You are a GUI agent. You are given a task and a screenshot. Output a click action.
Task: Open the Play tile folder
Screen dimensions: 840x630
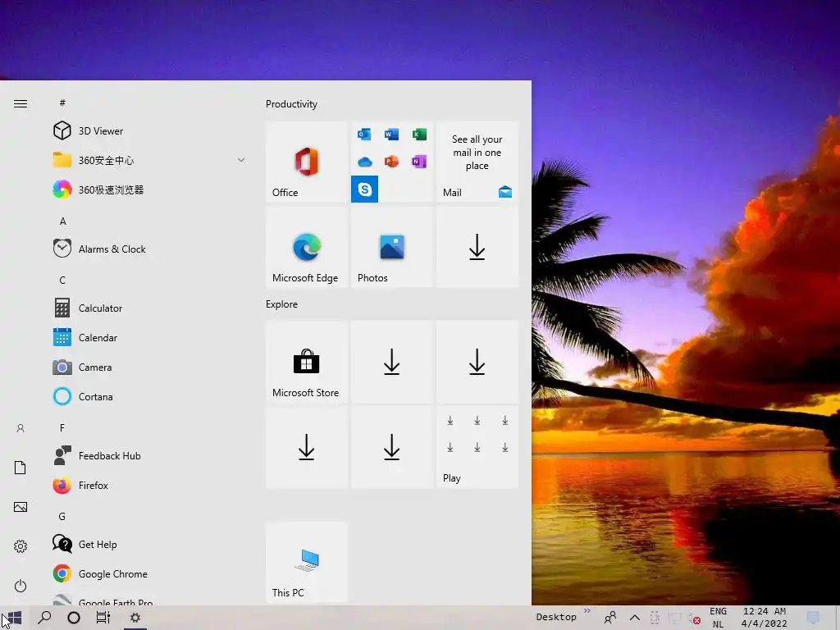coord(477,447)
